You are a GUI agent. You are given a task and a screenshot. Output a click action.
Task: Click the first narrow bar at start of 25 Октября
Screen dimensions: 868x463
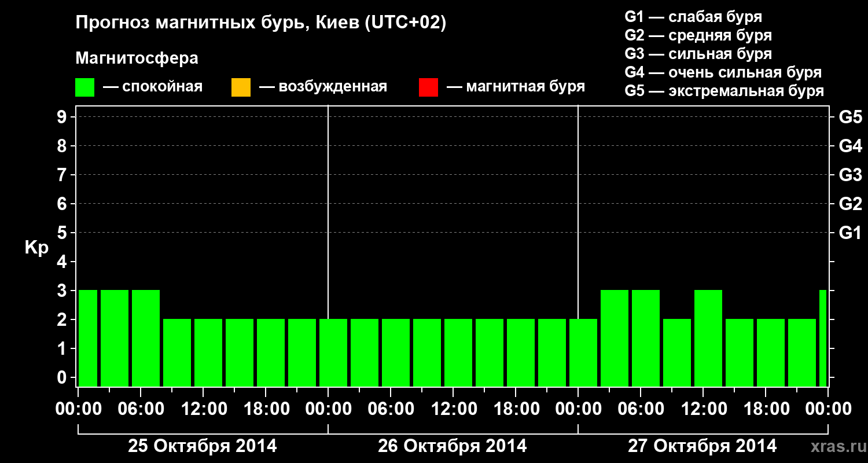[x=88, y=338]
